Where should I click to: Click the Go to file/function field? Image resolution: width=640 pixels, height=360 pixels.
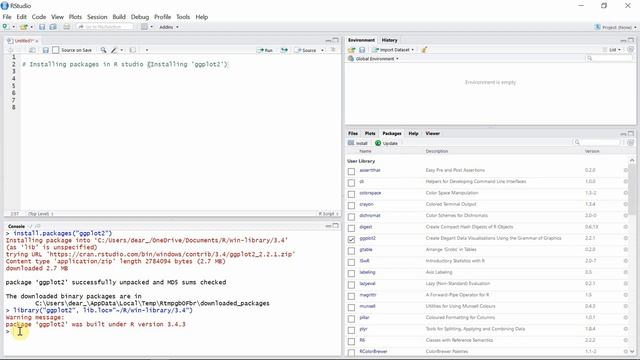(105, 27)
